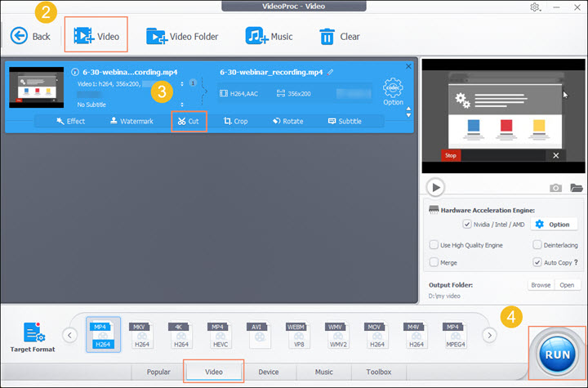Take a snapshot with camera icon
Viewport: 588px width, 388px height.
click(x=555, y=188)
